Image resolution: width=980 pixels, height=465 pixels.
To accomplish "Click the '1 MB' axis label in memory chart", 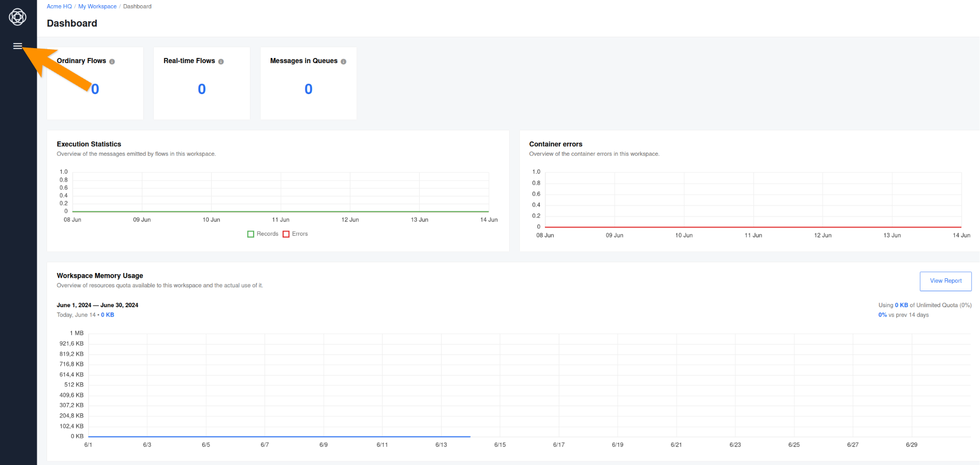I will (77, 333).
